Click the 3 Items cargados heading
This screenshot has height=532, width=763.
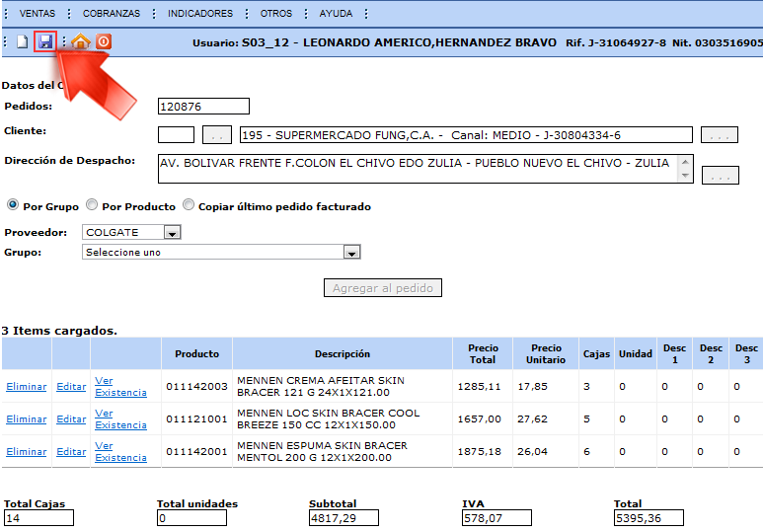point(59,331)
